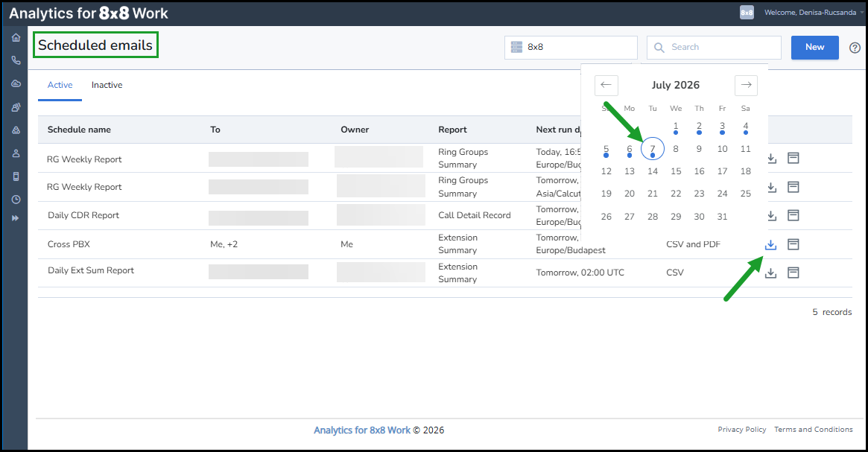Switch to the Inactive tab
Screen dimensions: 868x452
107,85
